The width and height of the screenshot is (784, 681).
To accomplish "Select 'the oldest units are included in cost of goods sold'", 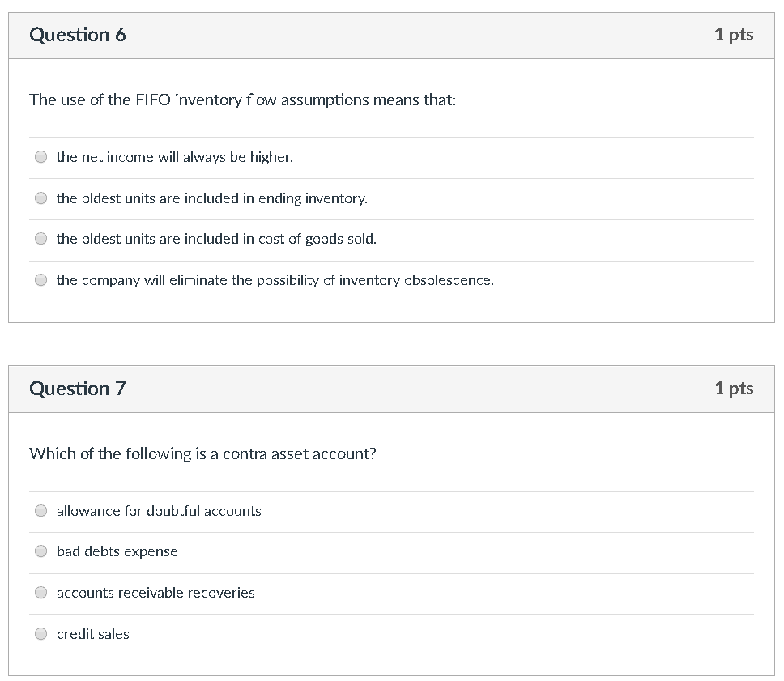I will coord(40,238).
